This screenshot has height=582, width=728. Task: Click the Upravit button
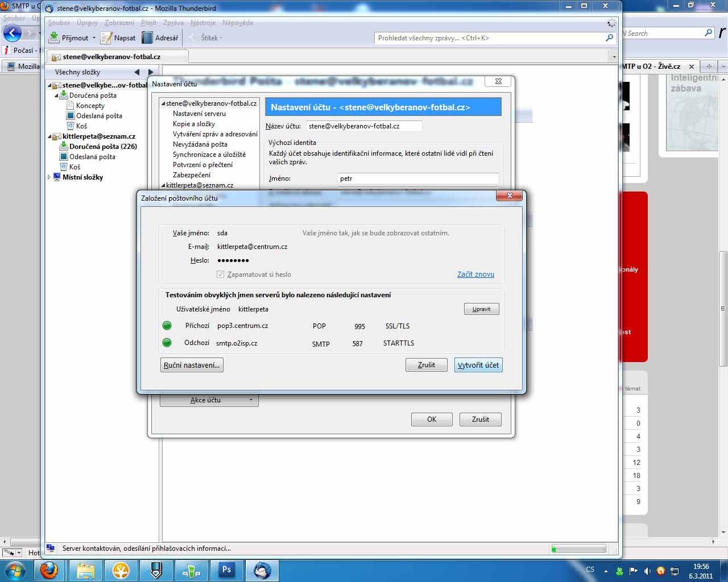click(x=481, y=309)
